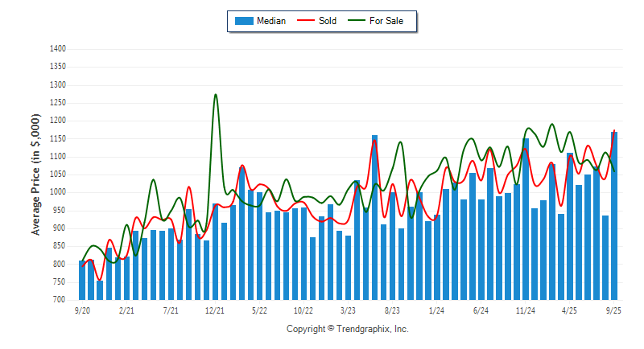Screen dimensions: 644x349
Task: Select the last blue bar at 9/25
Action: tap(614, 216)
